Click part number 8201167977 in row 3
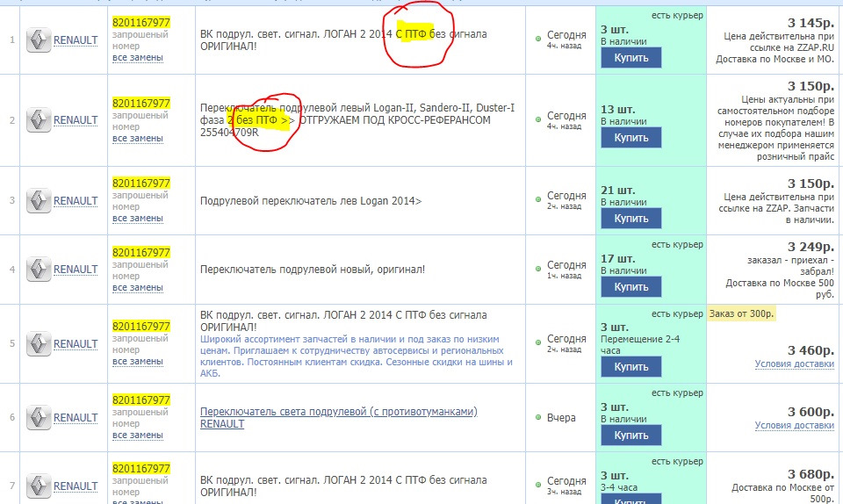The height and width of the screenshot is (504, 843). point(140,184)
